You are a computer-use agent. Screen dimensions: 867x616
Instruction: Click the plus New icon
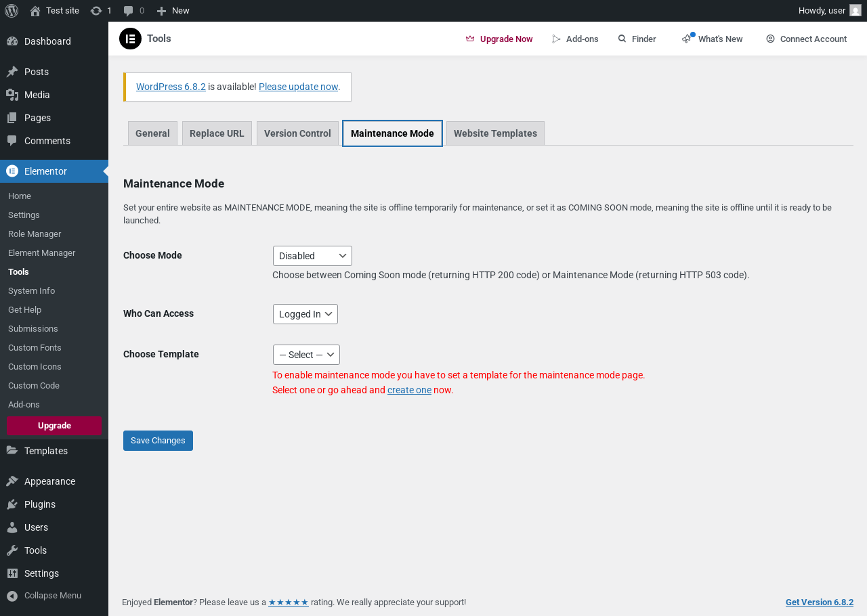161,11
